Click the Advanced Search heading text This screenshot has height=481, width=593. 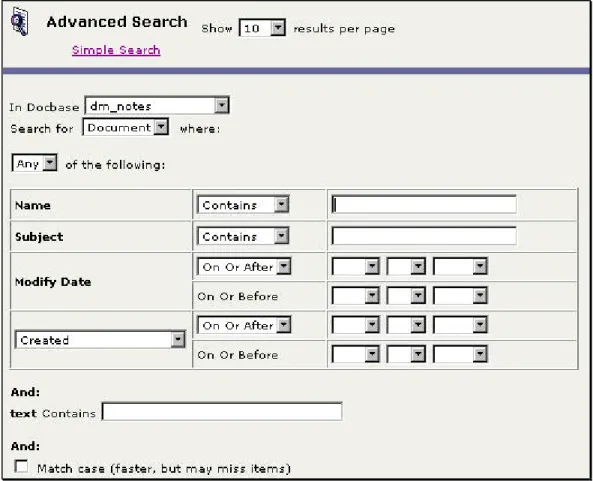tap(117, 22)
